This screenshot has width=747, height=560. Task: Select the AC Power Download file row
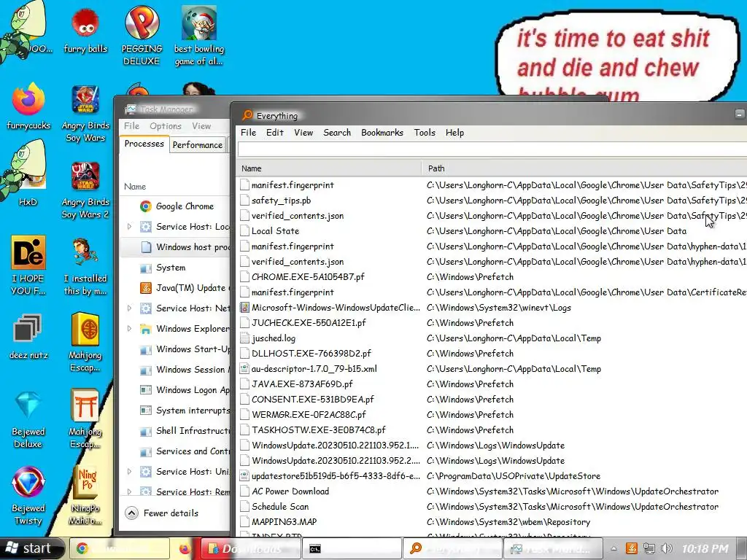491,491
